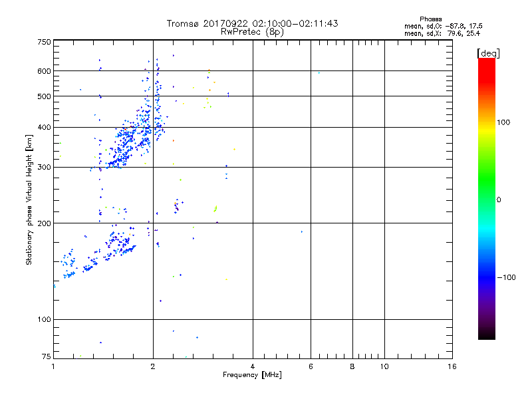
Task: Click the colorbar tick label '0'
Action: [498, 200]
